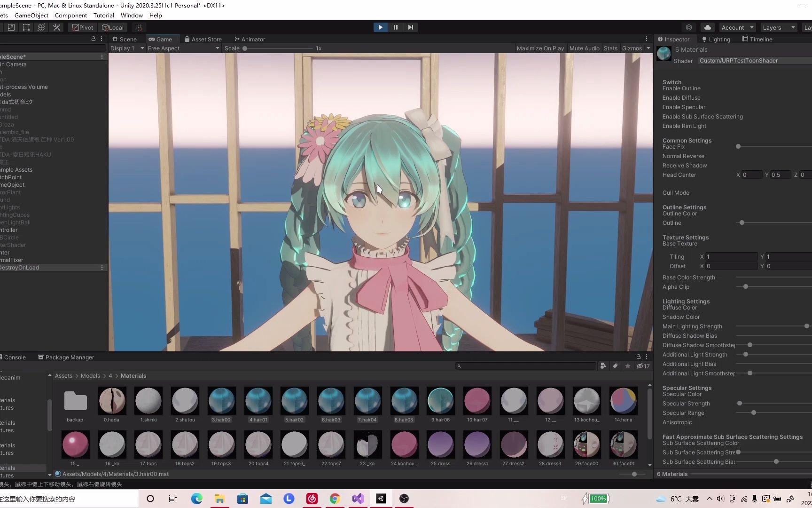
Task: Open the Free Aspect dropdown
Action: pos(183,48)
